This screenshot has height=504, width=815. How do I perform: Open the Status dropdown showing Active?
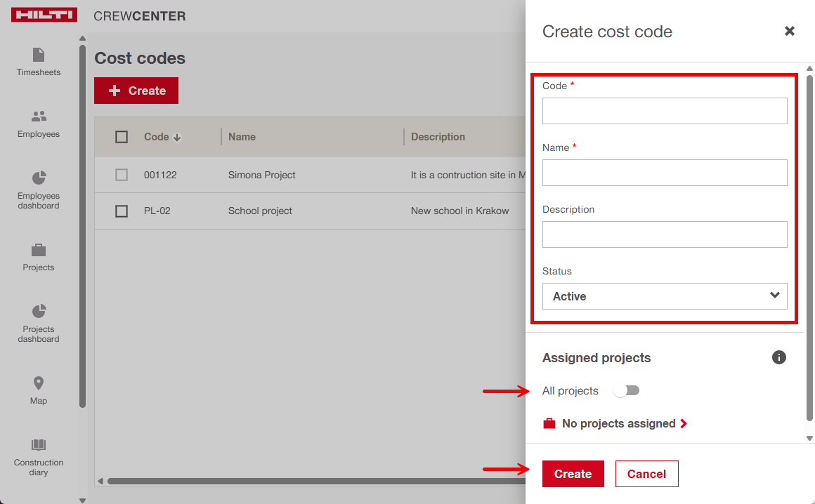pyautogui.click(x=665, y=296)
